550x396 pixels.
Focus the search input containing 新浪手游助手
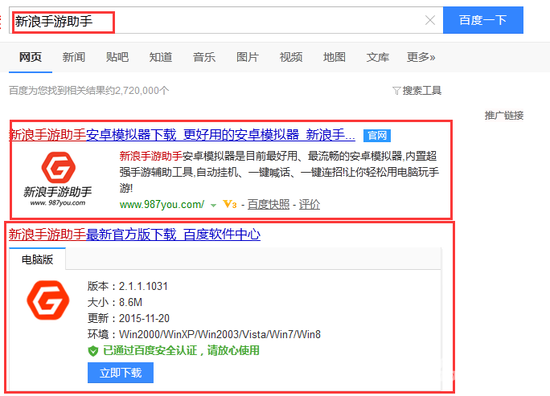point(226,20)
